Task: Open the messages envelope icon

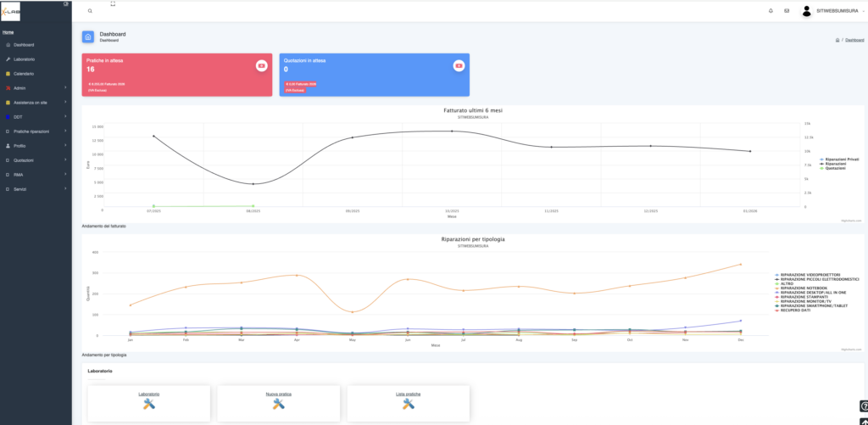Action: (787, 11)
